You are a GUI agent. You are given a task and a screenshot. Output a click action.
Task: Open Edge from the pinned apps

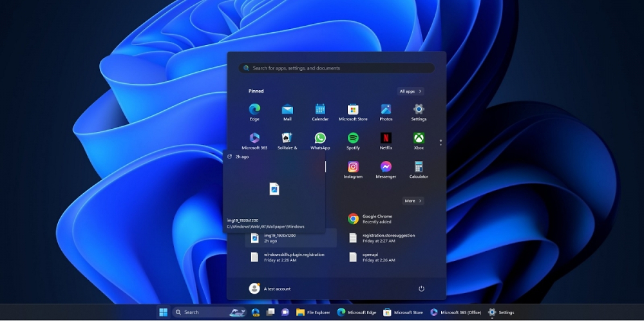[x=254, y=112]
